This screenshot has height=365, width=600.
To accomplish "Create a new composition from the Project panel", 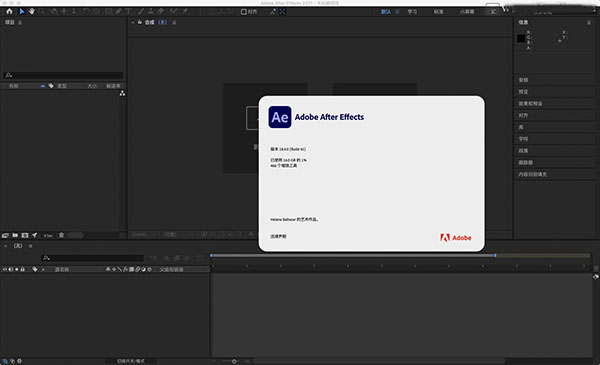I will click(25, 235).
